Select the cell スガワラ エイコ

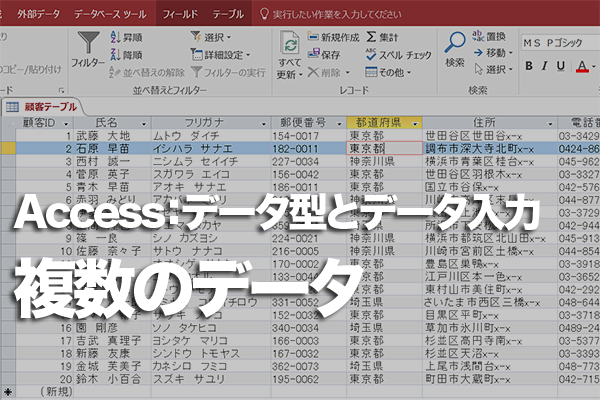211,174
